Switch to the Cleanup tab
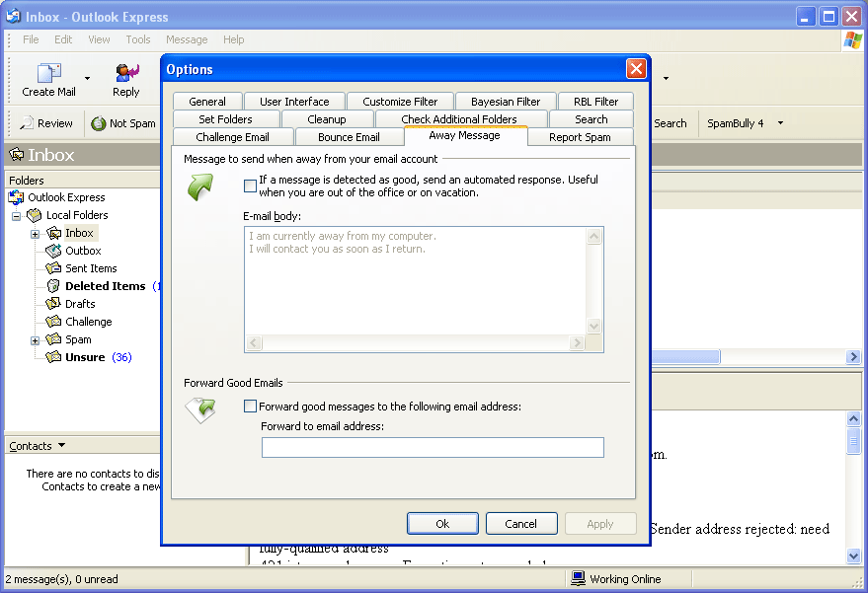Screen dimensions: 868x593 click(327, 119)
